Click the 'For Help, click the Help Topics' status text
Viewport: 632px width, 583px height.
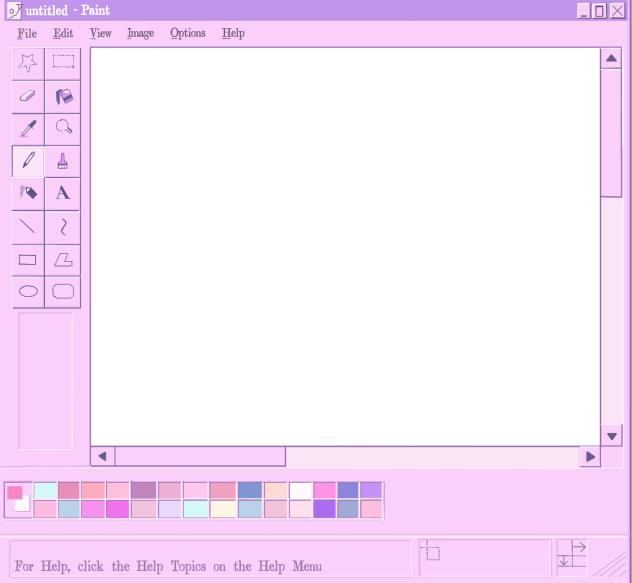pyautogui.click(x=168, y=566)
